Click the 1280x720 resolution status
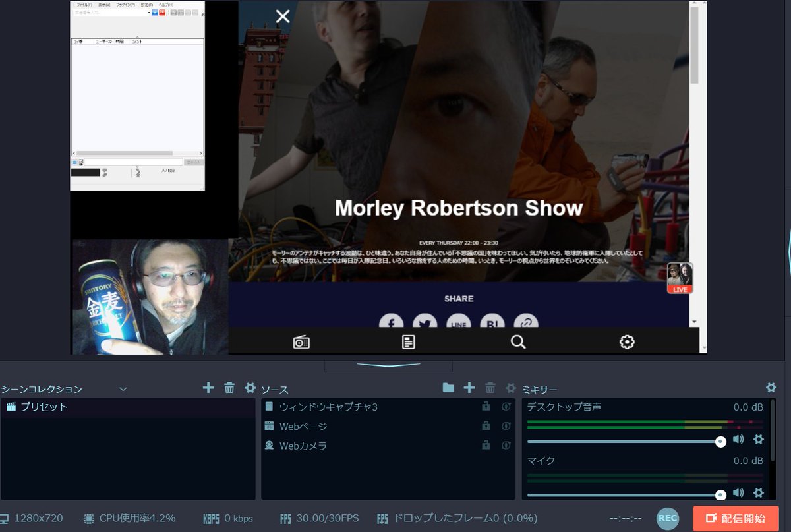The width and height of the screenshot is (791, 532). point(32,518)
